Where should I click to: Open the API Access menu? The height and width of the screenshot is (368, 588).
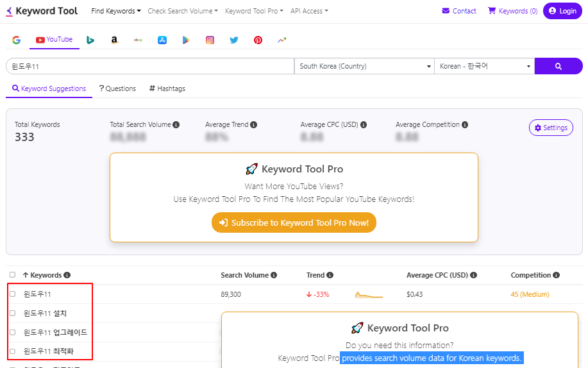click(309, 11)
